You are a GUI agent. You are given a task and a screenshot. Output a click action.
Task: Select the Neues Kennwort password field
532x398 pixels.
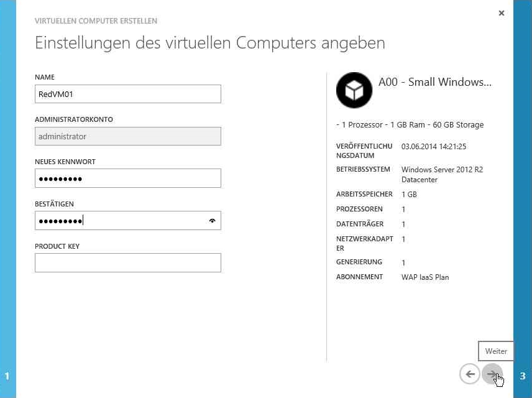click(x=127, y=178)
